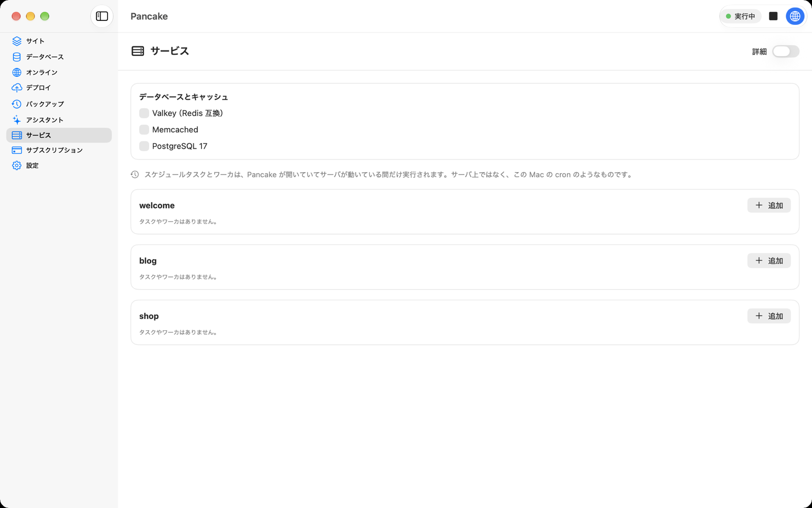Maximize the window with the green button

point(45,16)
